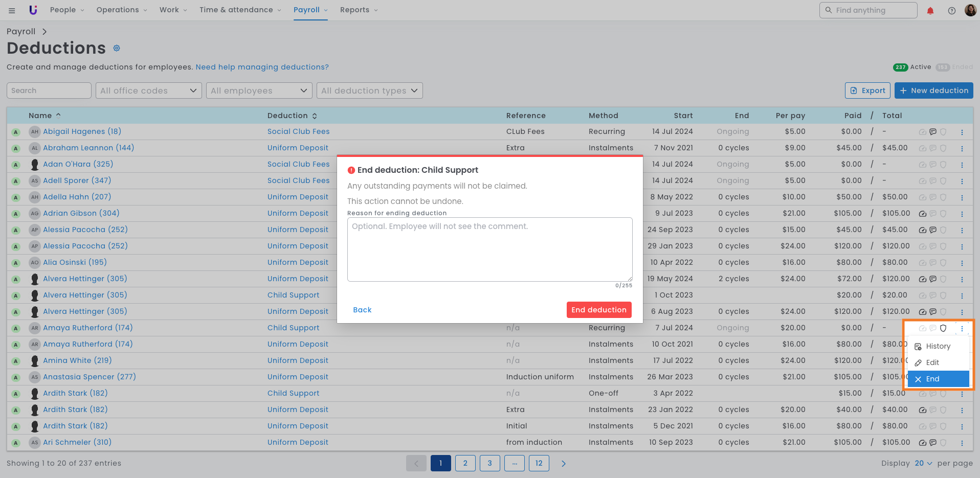Screen dimensions: 980x478
Task: Toggle the 237 Active filter
Action: [912, 67]
